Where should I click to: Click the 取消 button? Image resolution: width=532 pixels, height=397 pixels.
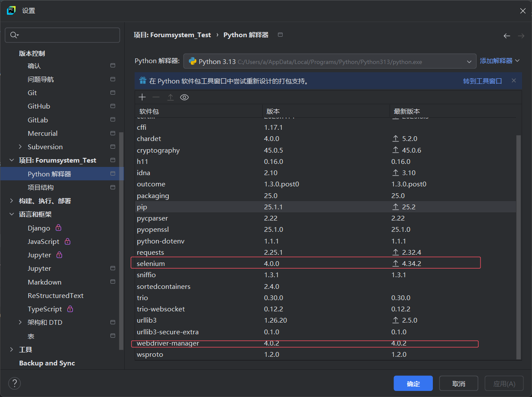click(x=459, y=384)
